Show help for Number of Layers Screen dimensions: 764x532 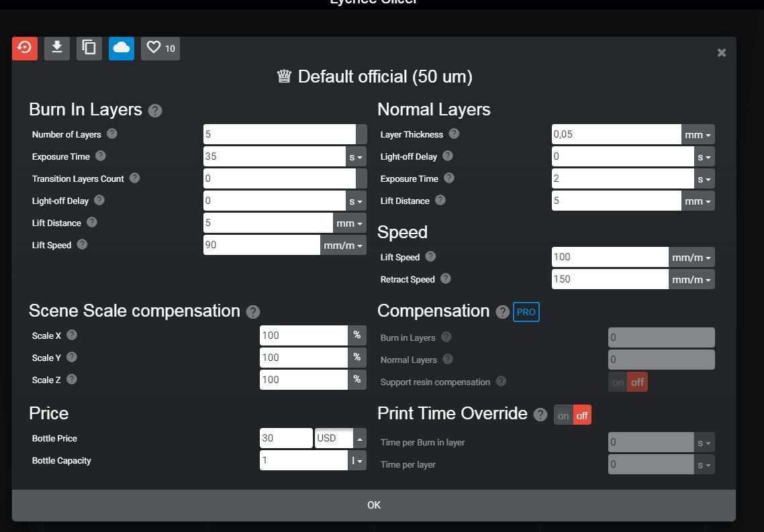[x=112, y=134]
